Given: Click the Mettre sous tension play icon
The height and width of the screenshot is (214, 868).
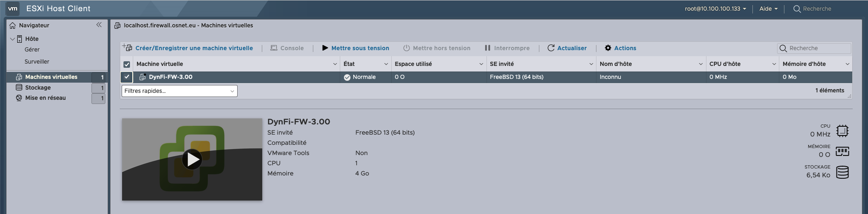Looking at the screenshot, I should pyautogui.click(x=325, y=48).
